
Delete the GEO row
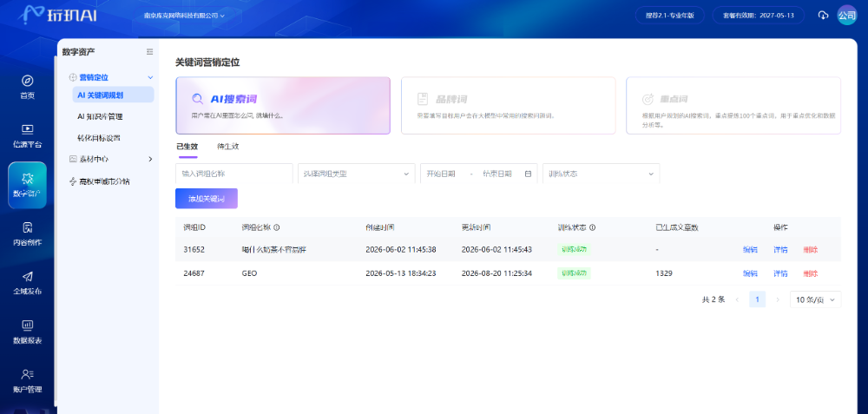click(x=810, y=273)
